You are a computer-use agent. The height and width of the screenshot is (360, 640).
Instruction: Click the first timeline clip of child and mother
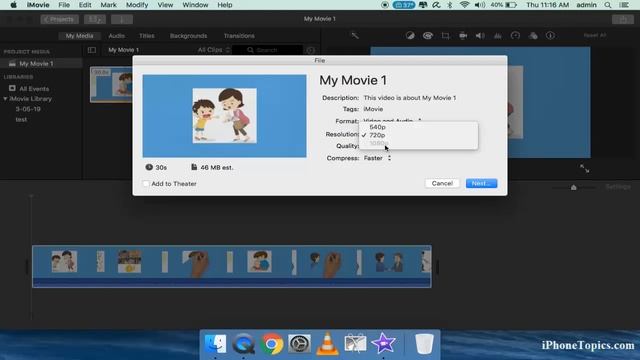[64, 262]
